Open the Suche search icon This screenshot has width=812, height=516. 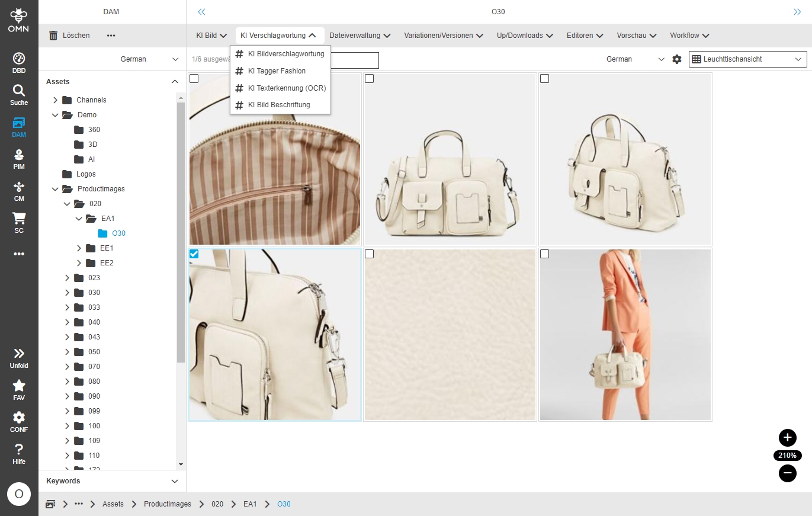pos(19,94)
